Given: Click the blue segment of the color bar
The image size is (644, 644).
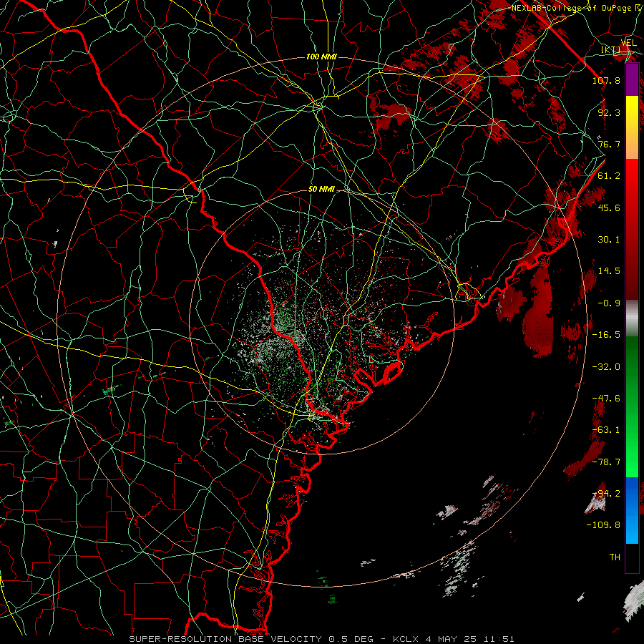Looking at the screenshot, I should [632, 510].
